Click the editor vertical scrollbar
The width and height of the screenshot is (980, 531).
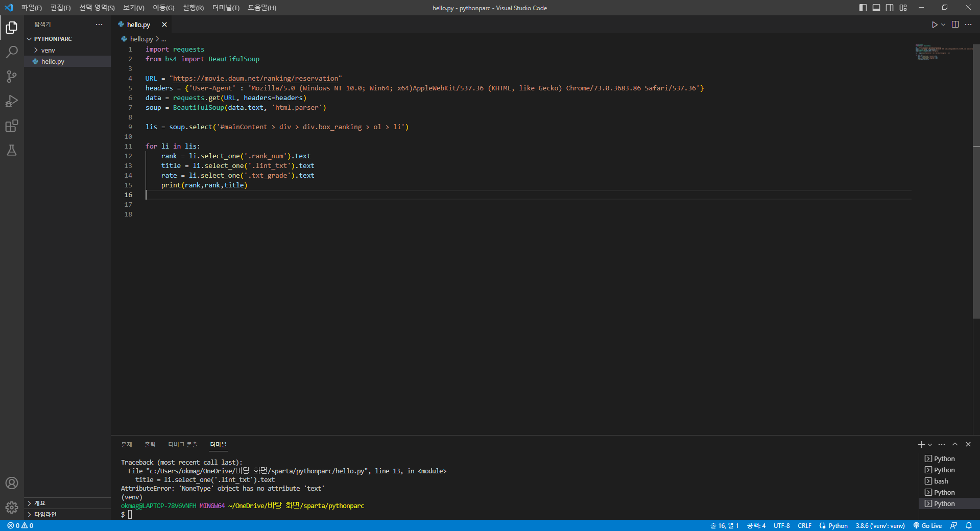tap(976, 182)
